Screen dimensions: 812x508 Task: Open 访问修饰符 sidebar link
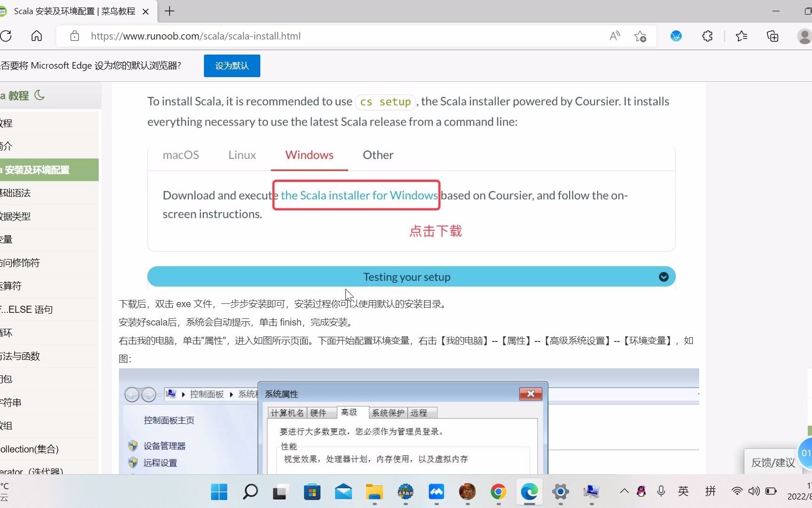point(49,263)
